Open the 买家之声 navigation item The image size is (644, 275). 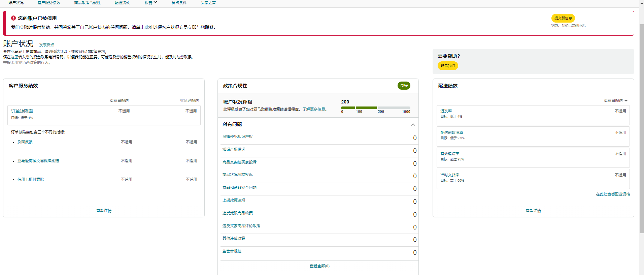click(x=208, y=3)
